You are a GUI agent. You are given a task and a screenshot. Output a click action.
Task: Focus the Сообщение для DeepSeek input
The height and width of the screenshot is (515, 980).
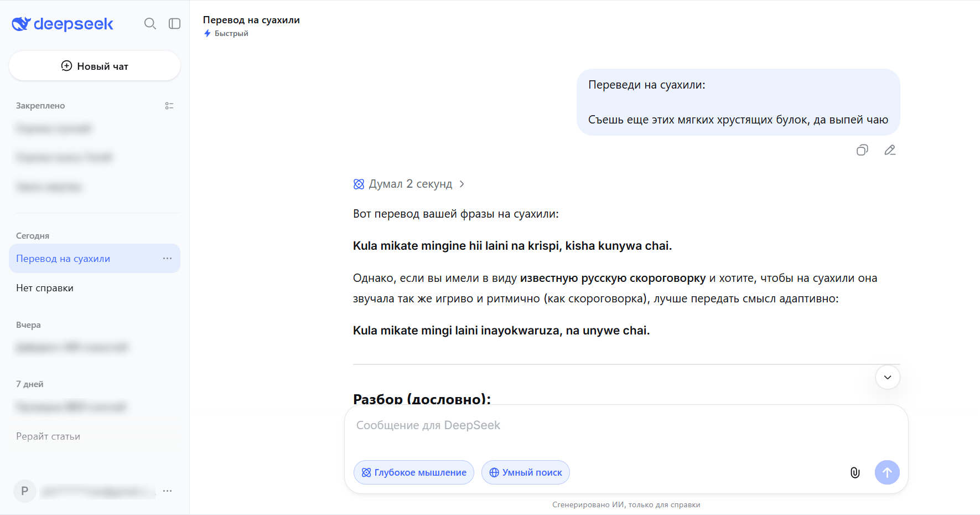pos(626,425)
